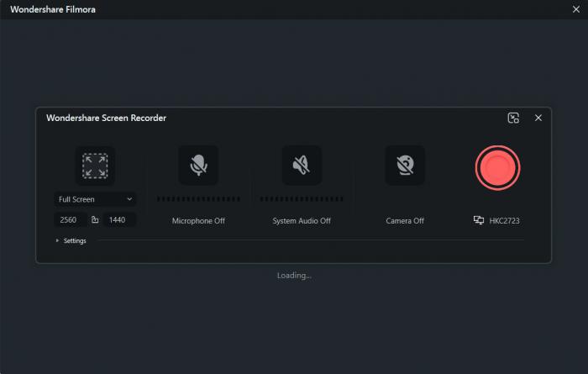The image size is (588, 374).
Task: Click the System Audio Off label
Action: click(302, 221)
